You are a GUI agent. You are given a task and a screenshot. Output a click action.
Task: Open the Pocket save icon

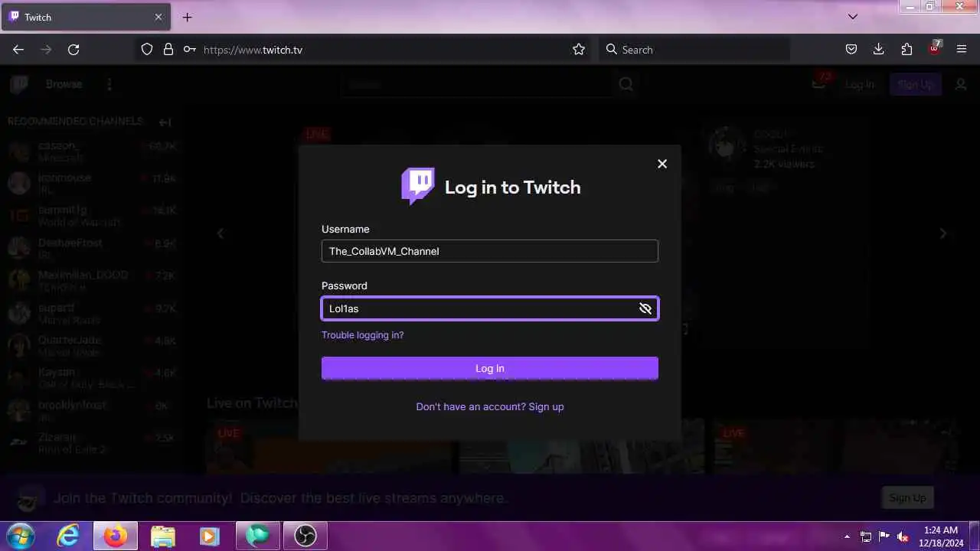[851, 49]
